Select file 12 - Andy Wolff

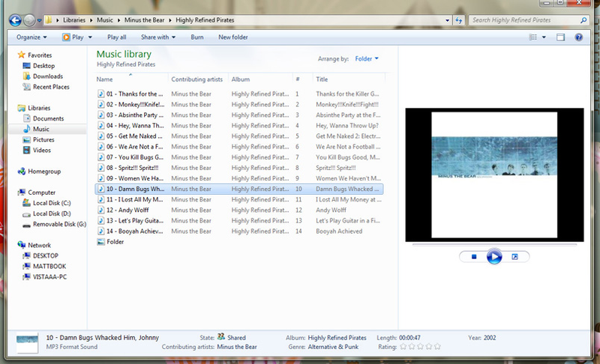(x=127, y=210)
